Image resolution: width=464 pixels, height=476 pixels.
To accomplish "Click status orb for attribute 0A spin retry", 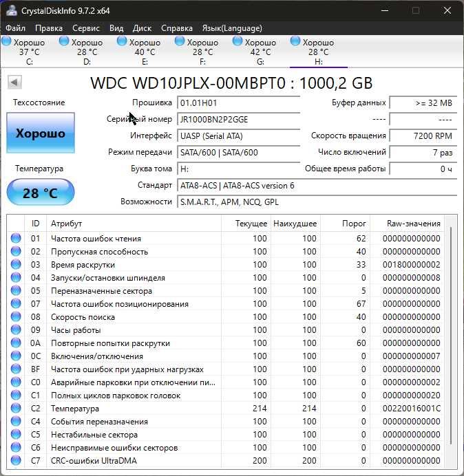I will (x=16, y=343).
